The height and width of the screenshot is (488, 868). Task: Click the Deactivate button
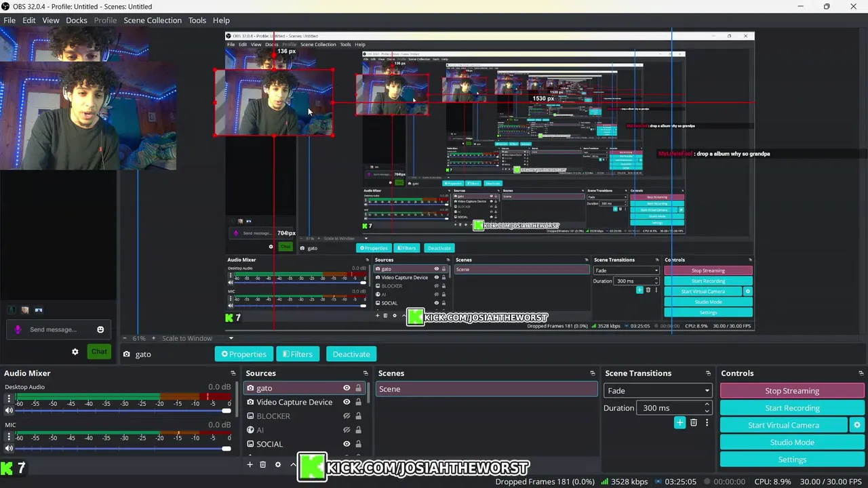point(351,354)
